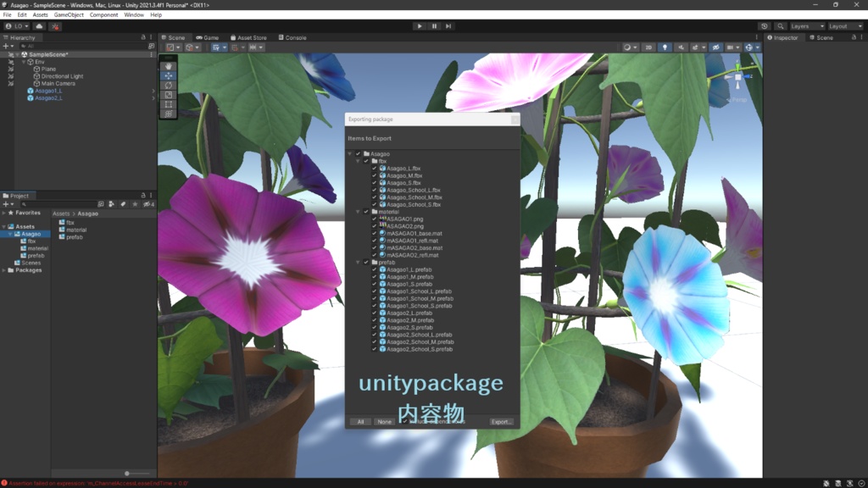The image size is (868, 488).
Task: Toggle Plane visibility eye in Hierarchy
Action: coord(10,69)
